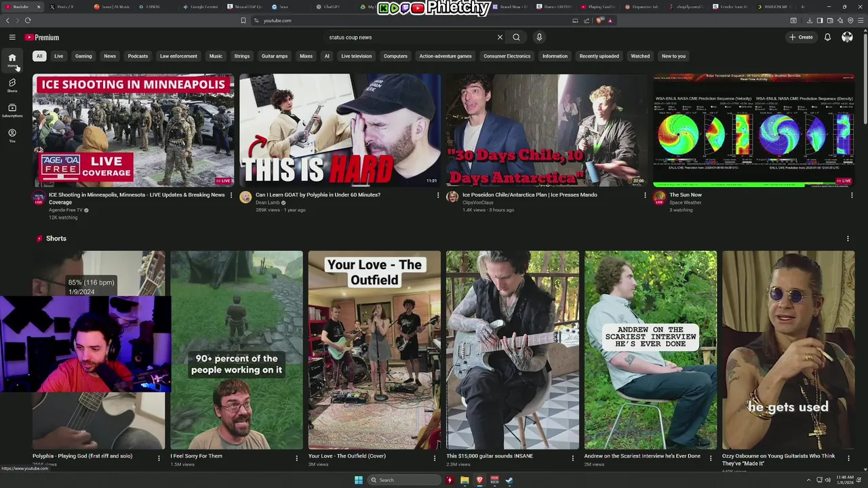The width and height of the screenshot is (868, 488).
Task: Open options for Polyphia Playing God short
Action: pyautogui.click(x=159, y=458)
